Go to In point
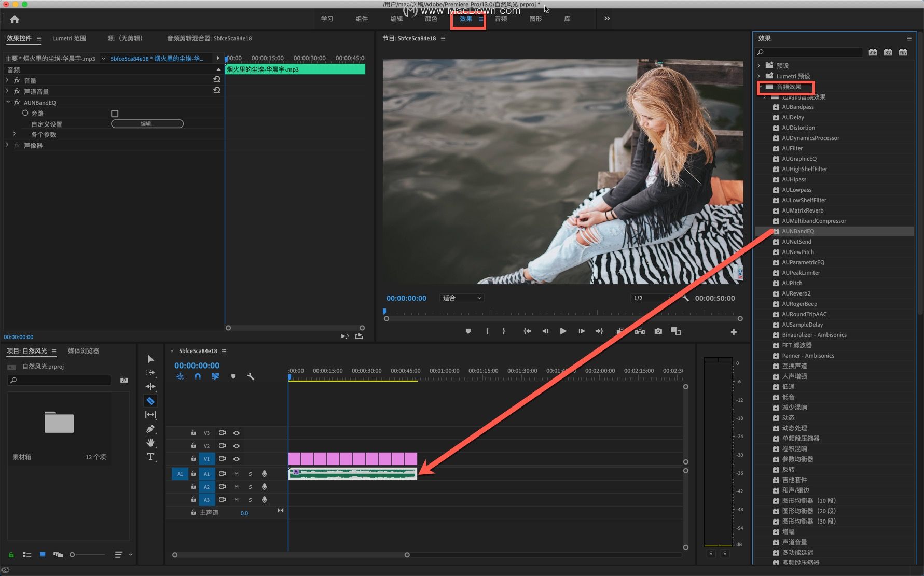924x576 pixels. pyautogui.click(x=527, y=331)
